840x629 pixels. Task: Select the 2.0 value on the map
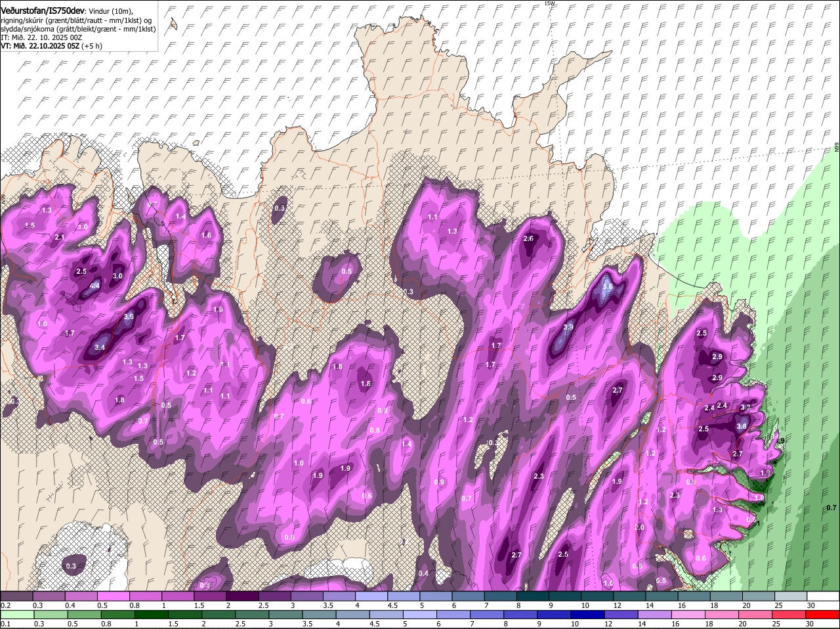[x=640, y=527]
